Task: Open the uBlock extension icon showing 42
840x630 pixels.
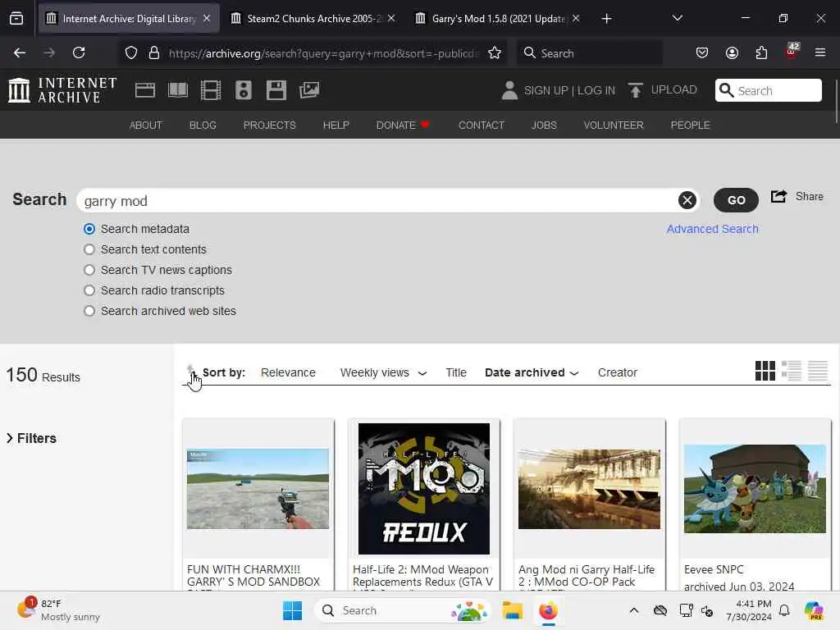Action: pyautogui.click(x=792, y=52)
